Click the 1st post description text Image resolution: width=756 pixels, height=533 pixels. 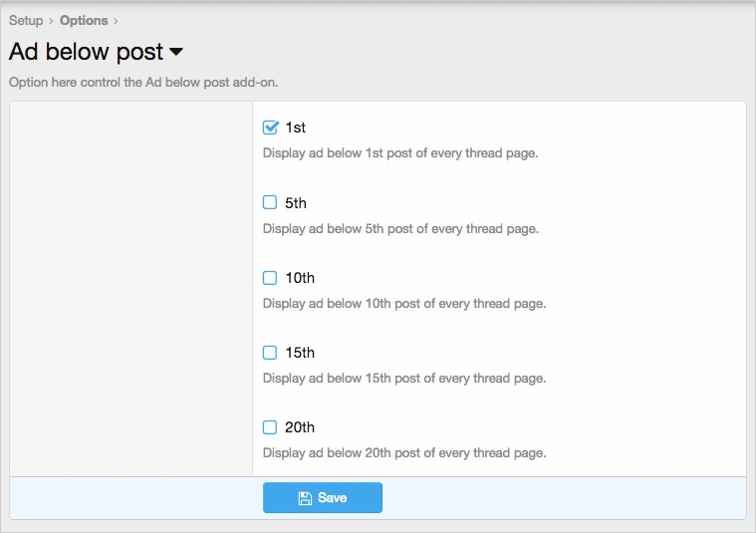(400, 153)
